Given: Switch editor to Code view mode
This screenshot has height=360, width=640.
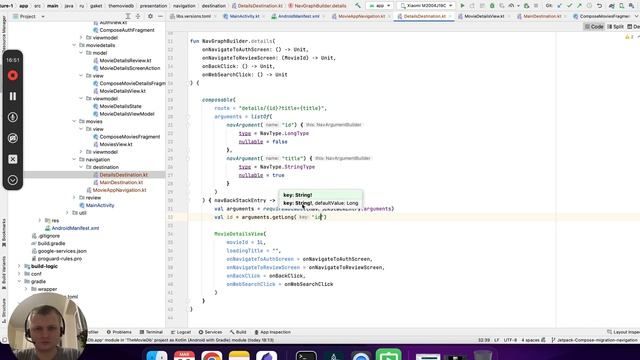Looking at the screenshot, I should pyautogui.click(x=594, y=27).
